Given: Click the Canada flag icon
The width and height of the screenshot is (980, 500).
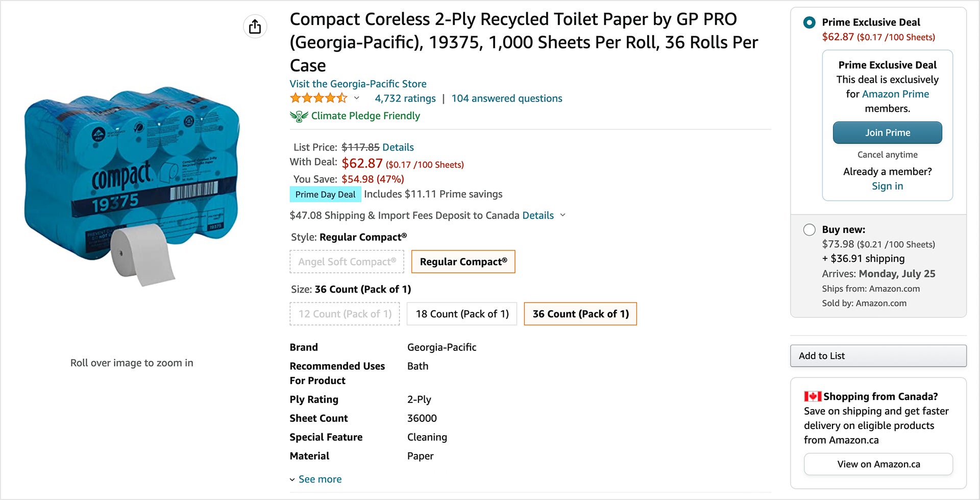Looking at the screenshot, I should pyautogui.click(x=812, y=396).
